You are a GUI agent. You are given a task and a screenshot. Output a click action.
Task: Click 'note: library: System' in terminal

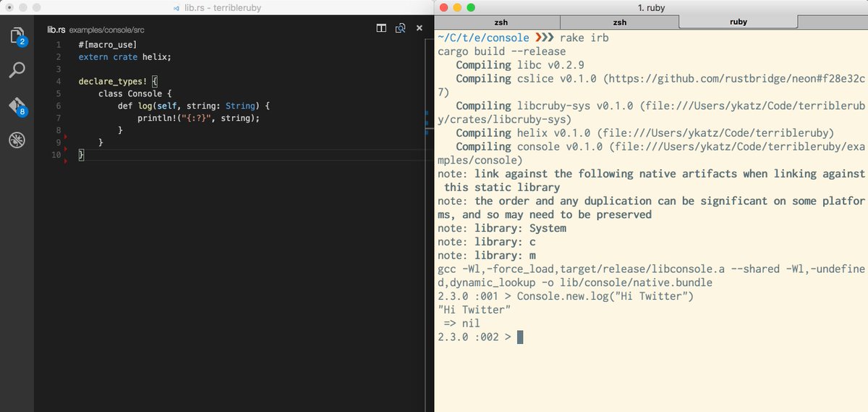[502, 228]
